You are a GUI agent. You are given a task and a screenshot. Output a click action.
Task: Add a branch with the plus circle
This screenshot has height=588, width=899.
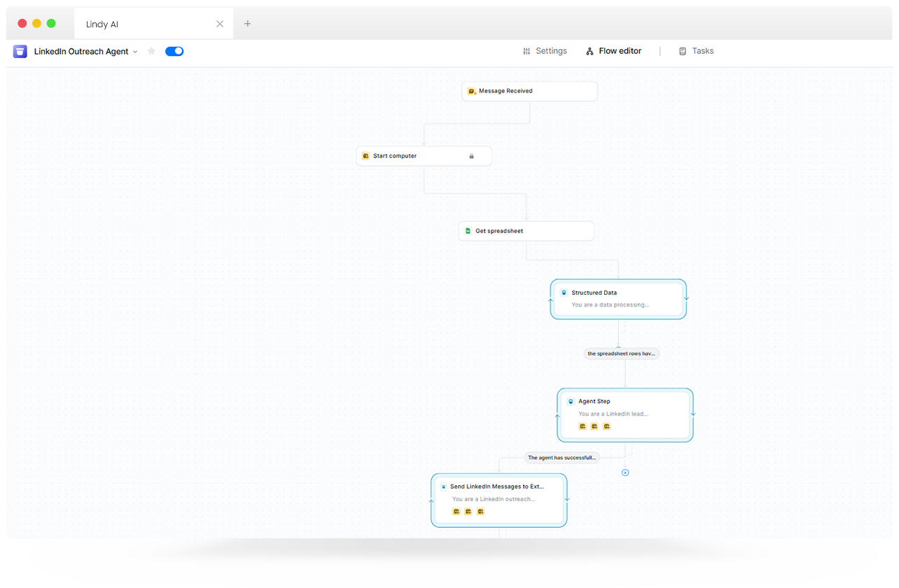[x=625, y=472]
